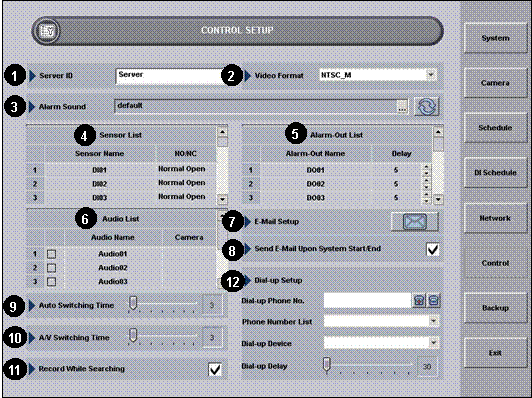Screen dimensions: 532x398
Task: Open the Backup page
Action: click(x=495, y=308)
